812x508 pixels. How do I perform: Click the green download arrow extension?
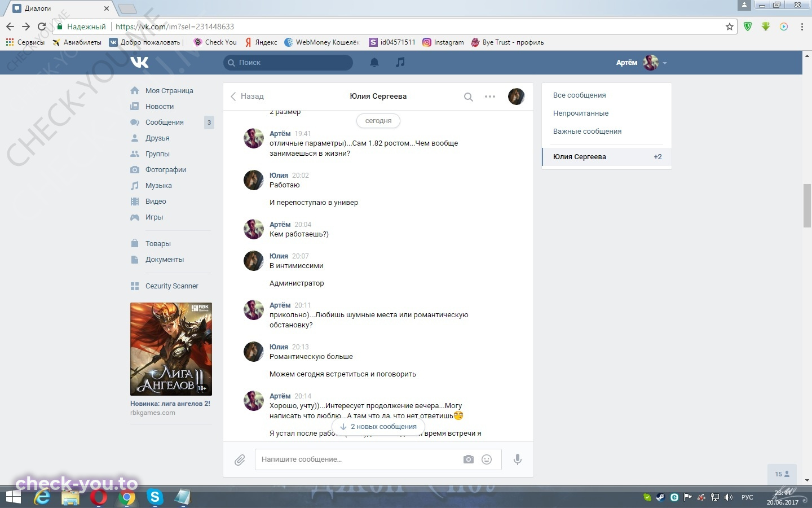[x=766, y=27]
